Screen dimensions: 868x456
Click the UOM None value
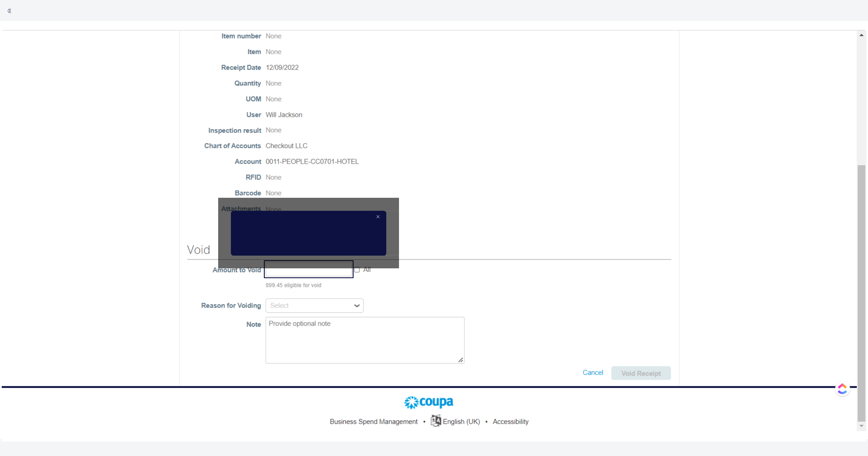[273, 99]
